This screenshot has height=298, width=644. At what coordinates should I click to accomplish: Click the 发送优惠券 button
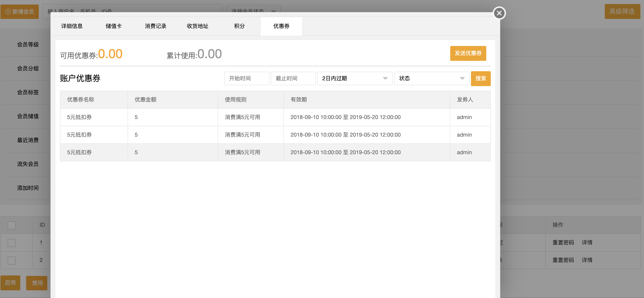tap(468, 53)
